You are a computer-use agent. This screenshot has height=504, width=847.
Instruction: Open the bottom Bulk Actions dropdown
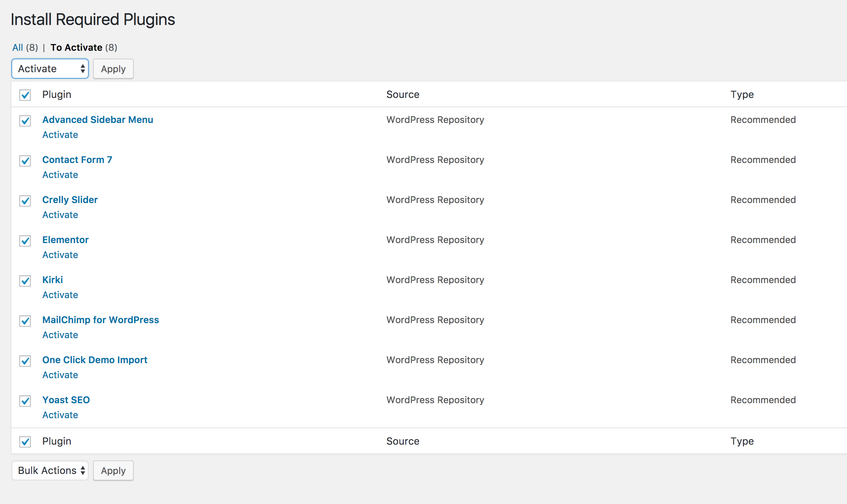pos(50,470)
